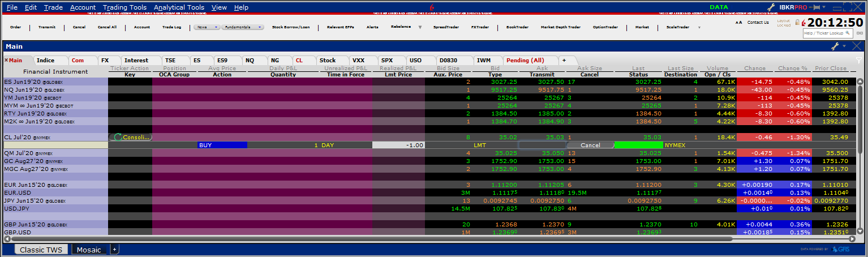Click the pin icon next to IBKR PRO

pyautogui.click(x=815, y=7)
